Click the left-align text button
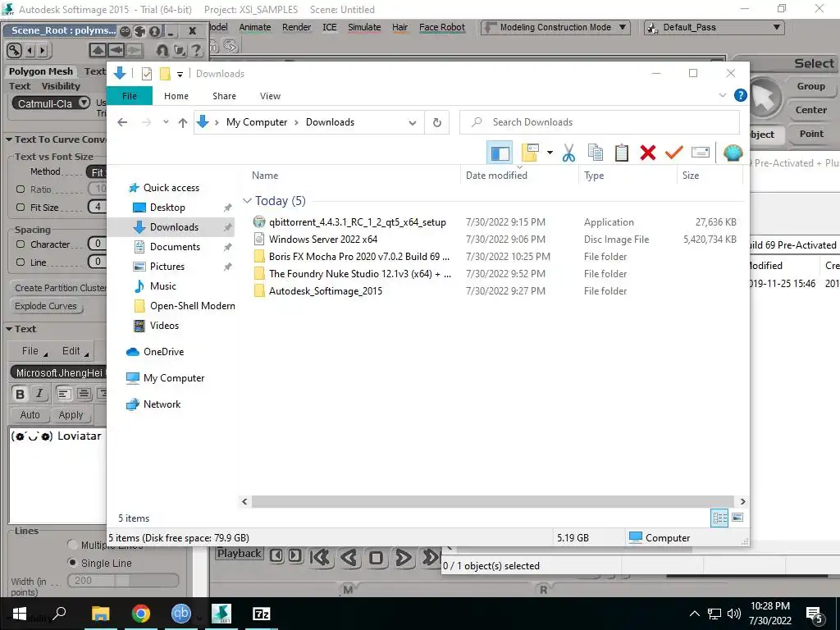 coord(64,395)
